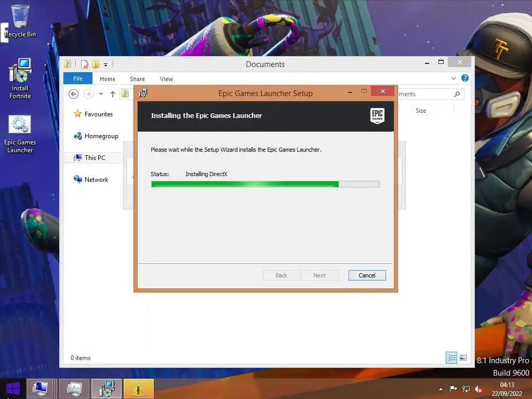The height and width of the screenshot is (399, 532).
Task: Open the Windows Start button
Action: 13,389
